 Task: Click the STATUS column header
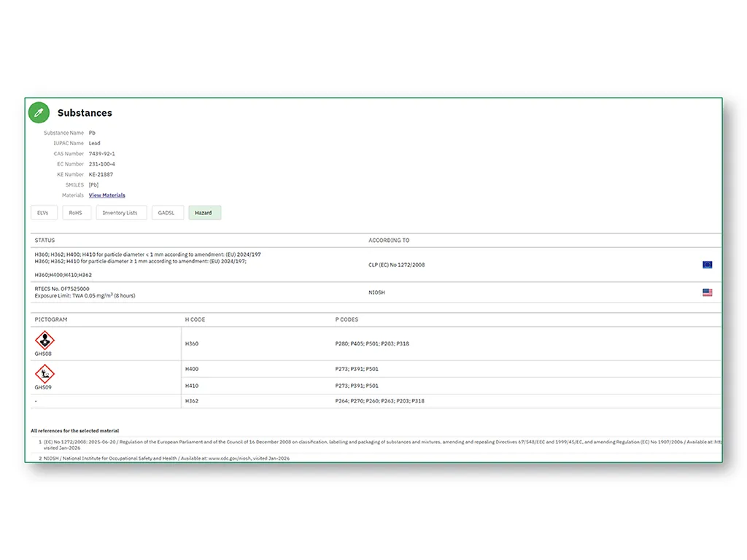pyautogui.click(x=44, y=241)
